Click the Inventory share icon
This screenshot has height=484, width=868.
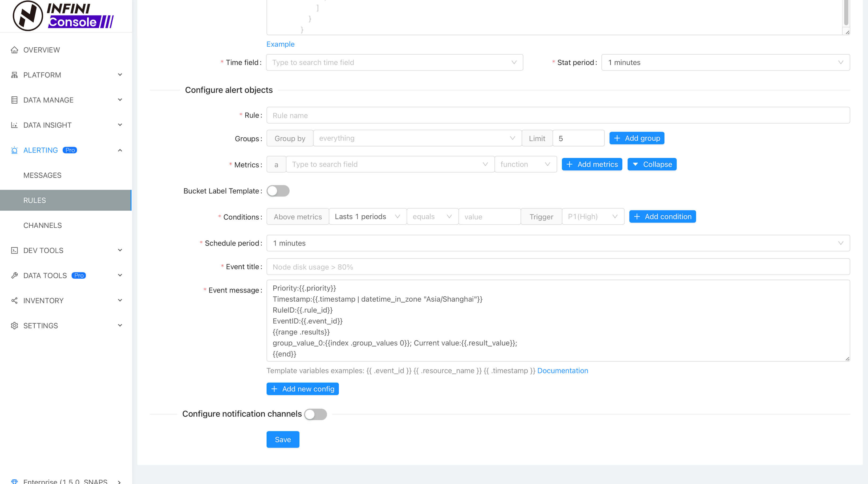pos(14,301)
